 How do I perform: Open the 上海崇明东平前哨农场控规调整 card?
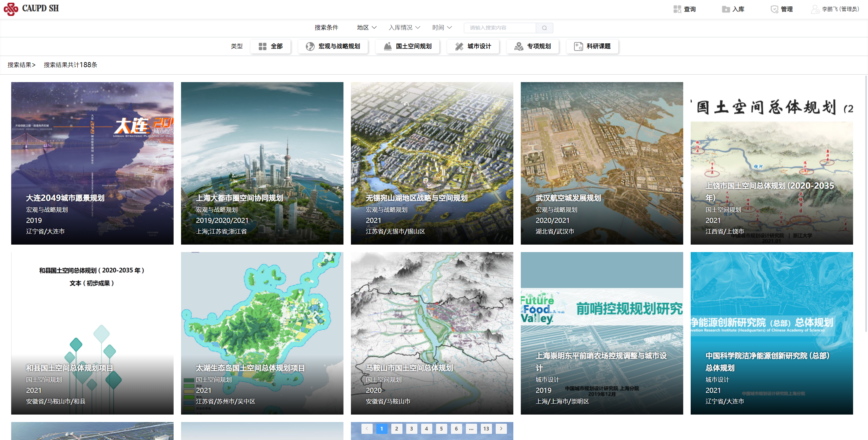click(602, 333)
